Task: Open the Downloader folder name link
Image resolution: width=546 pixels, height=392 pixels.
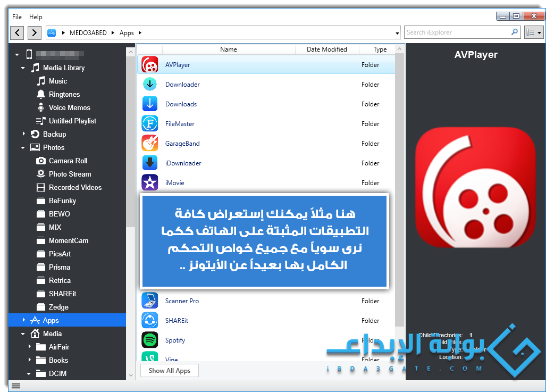Action: click(x=182, y=85)
